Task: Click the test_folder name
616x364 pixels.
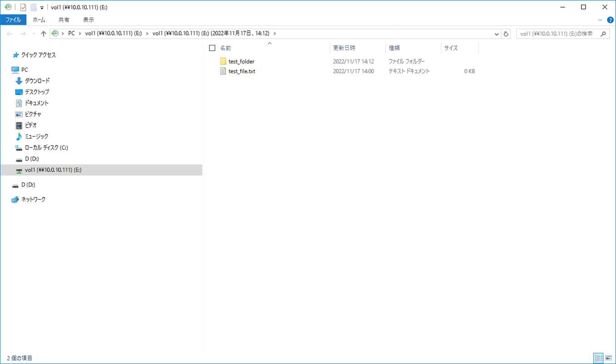Action: (x=241, y=61)
